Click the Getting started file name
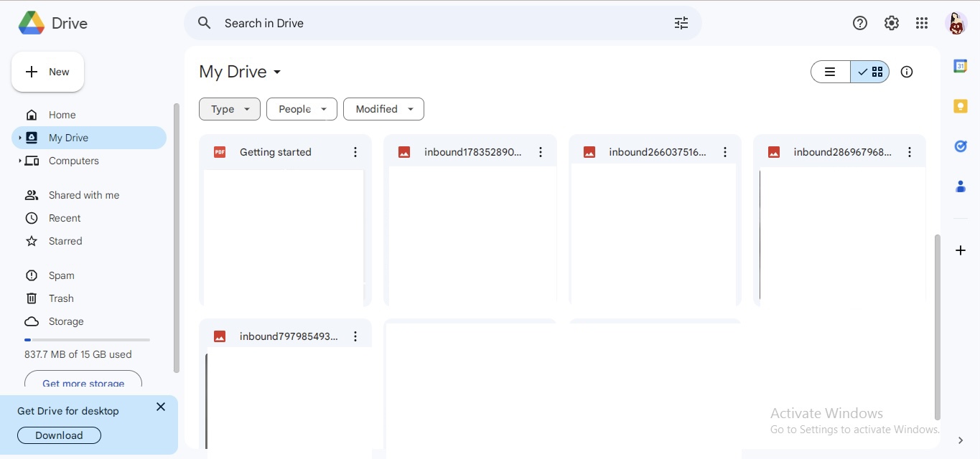Viewport: 980px width, 459px height. tap(276, 152)
